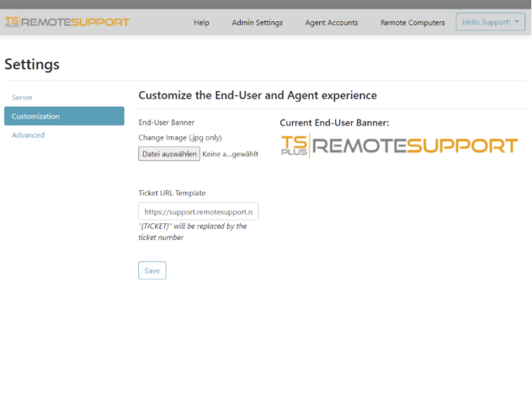Click the Ticket URL Template label

point(172,193)
